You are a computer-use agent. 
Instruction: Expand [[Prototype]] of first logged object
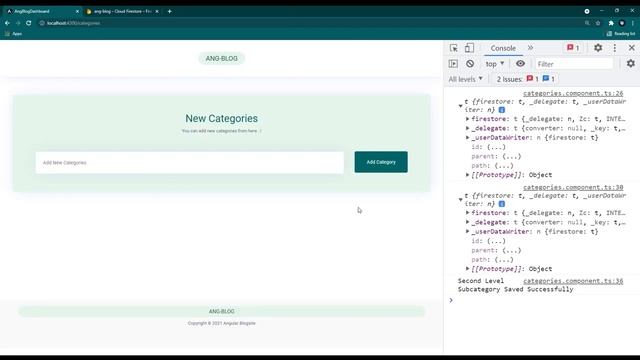pyautogui.click(x=467, y=175)
